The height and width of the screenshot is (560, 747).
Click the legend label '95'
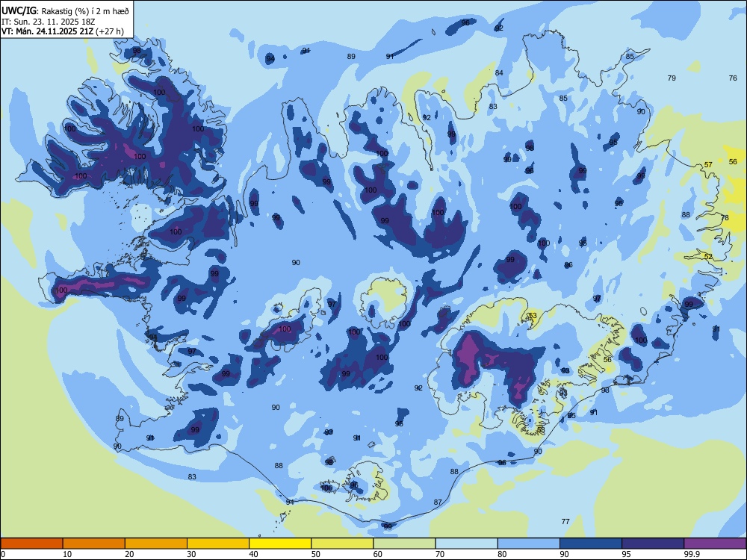coord(627,554)
